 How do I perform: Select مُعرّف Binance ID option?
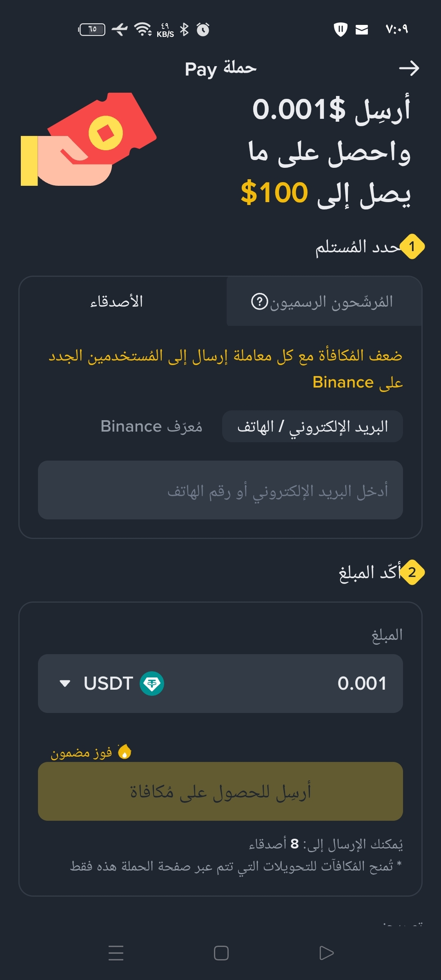[x=151, y=426]
